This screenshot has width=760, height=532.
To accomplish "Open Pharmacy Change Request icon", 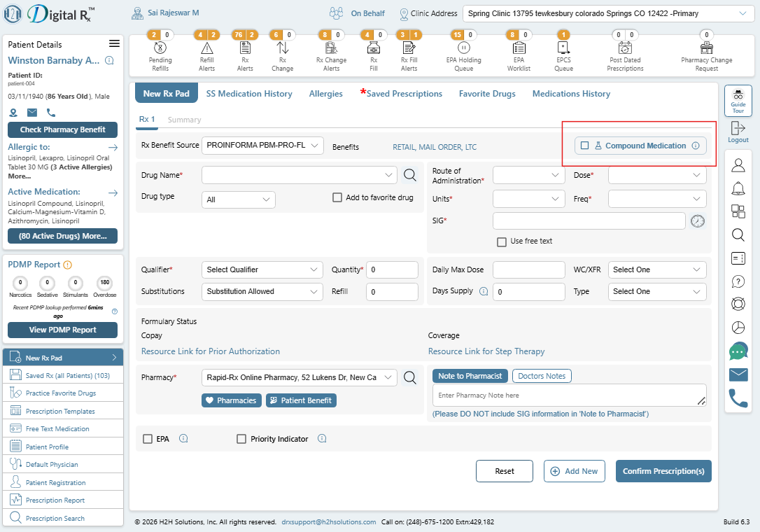I will tap(707, 48).
